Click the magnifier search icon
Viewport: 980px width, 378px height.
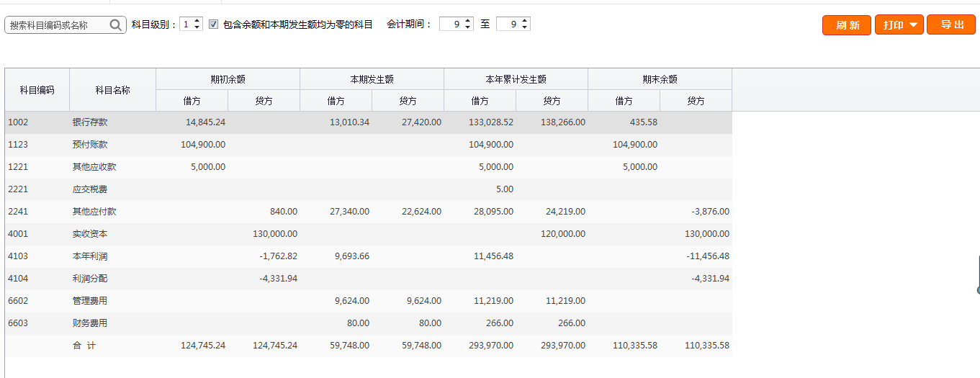point(116,25)
